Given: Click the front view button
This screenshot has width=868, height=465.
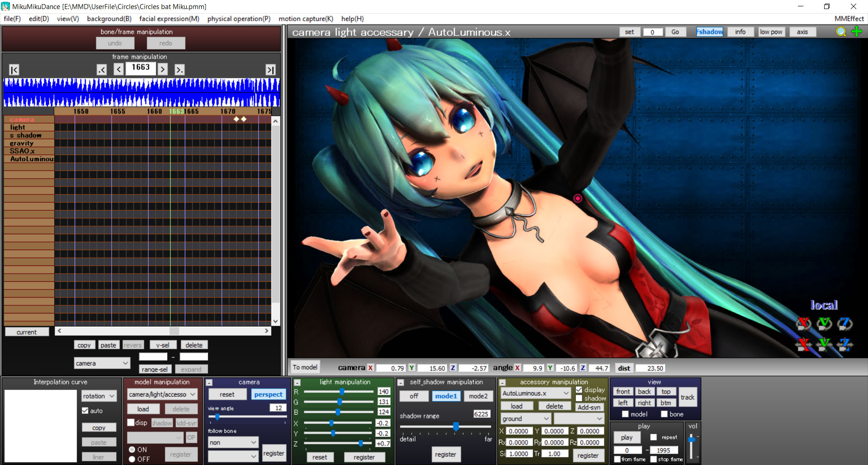Looking at the screenshot, I should coord(623,392).
